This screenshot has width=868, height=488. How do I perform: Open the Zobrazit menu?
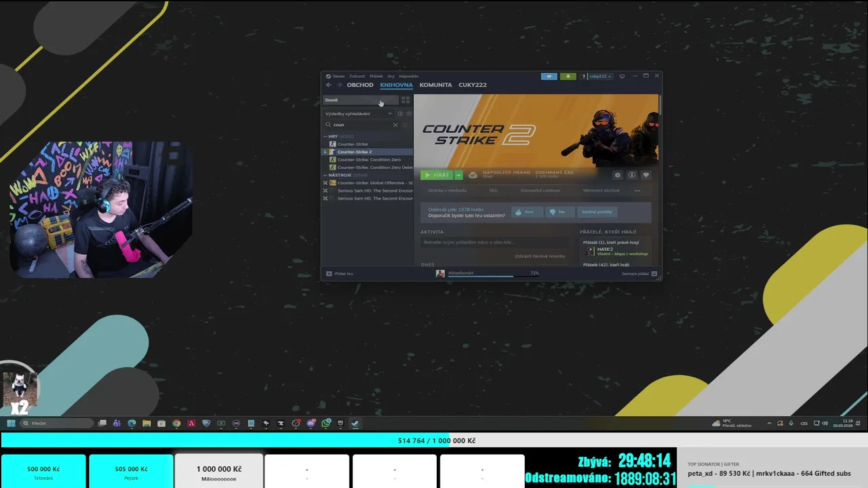(357, 77)
